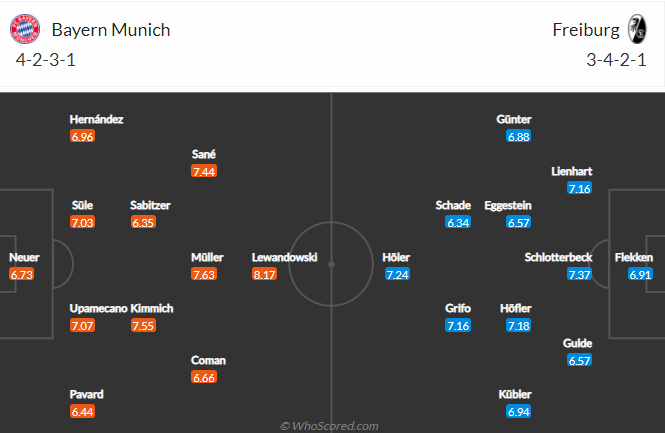Select Höler's 7.24 rating badge
Screen dimensions: 665x433
point(397,274)
